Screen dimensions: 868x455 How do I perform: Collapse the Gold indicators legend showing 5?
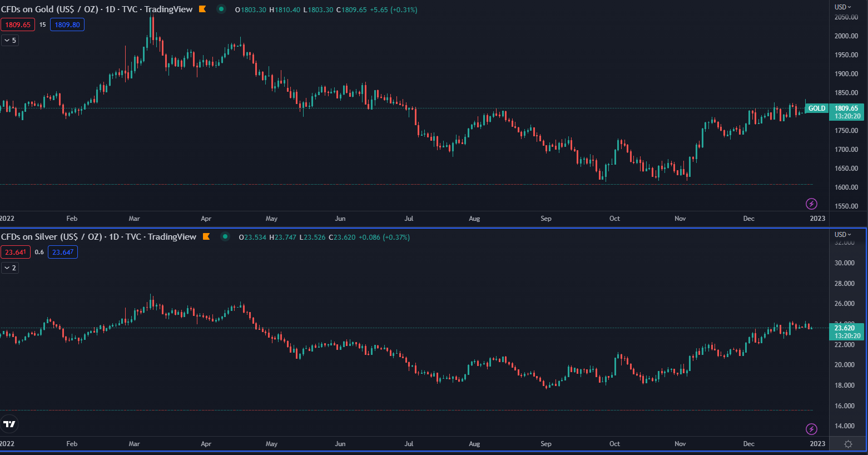tap(10, 40)
